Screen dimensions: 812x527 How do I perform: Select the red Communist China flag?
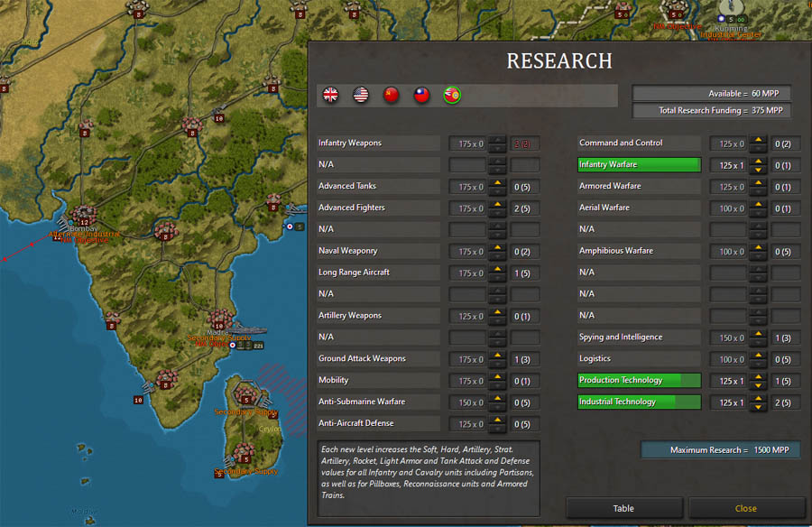(x=391, y=95)
